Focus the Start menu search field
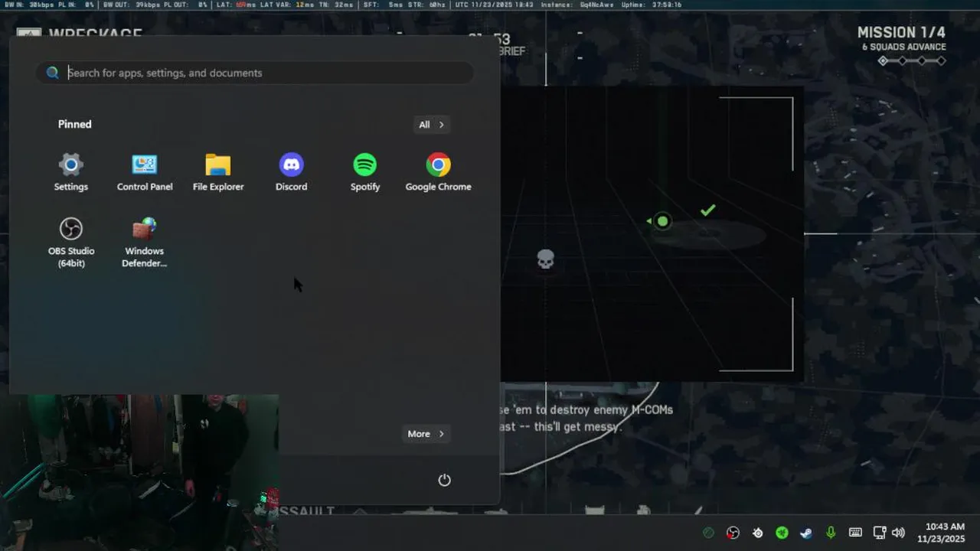The width and height of the screenshot is (980, 551). click(x=255, y=73)
